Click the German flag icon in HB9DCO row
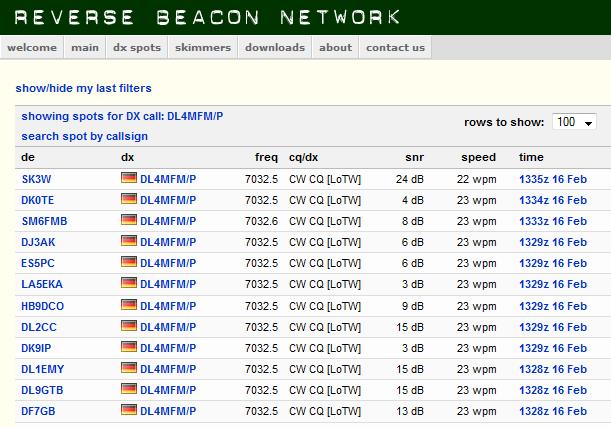The height and width of the screenshot is (427, 611). coord(128,305)
